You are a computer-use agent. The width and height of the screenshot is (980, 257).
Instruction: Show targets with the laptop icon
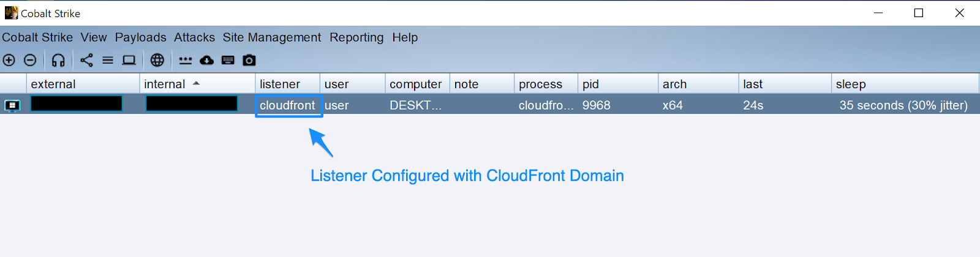[x=129, y=60]
